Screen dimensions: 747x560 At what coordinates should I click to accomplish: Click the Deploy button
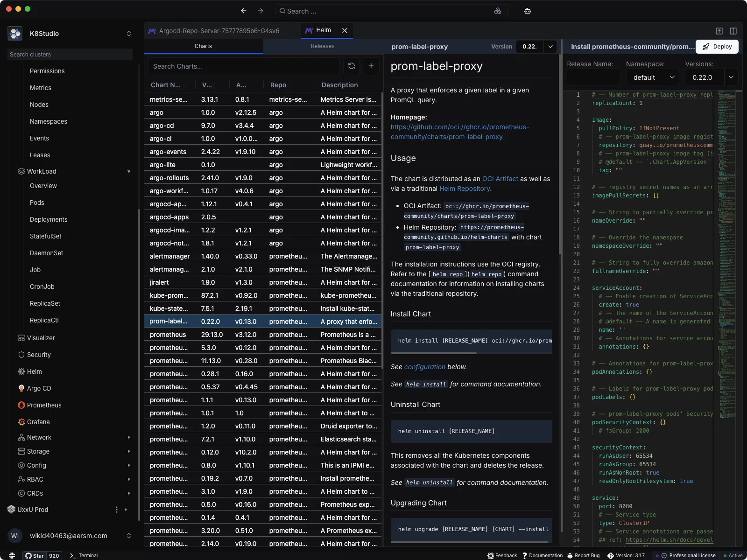717,47
